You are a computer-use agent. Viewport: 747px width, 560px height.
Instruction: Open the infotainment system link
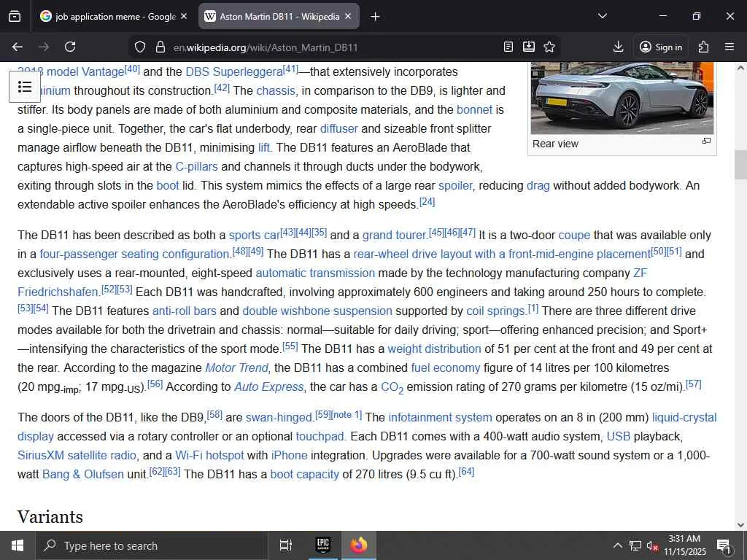[x=440, y=418]
